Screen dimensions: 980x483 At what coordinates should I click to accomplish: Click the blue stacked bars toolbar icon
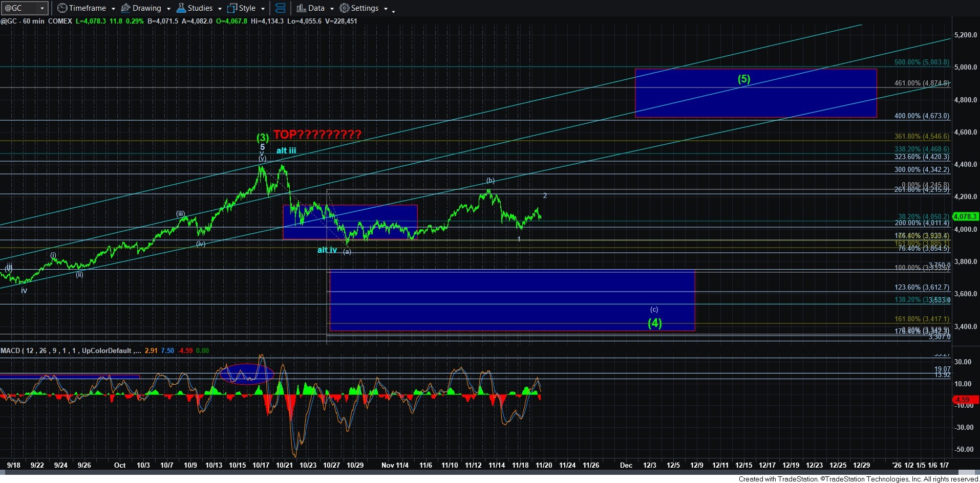tap(280, 8)
